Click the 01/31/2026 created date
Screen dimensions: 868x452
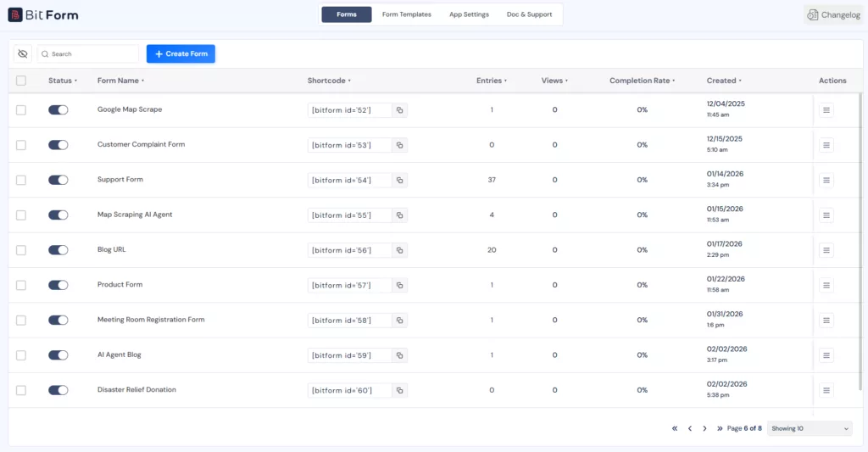[x=725, y=314]
